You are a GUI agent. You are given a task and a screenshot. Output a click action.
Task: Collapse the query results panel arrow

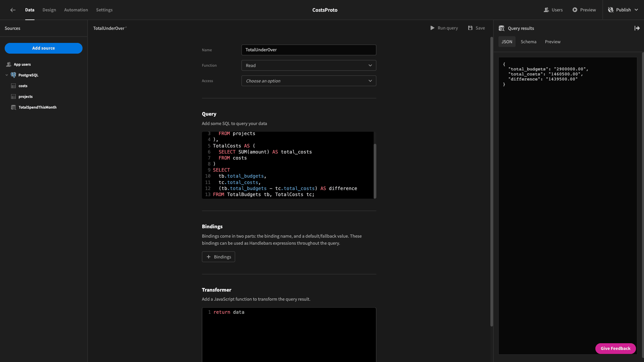coord(637,28)
